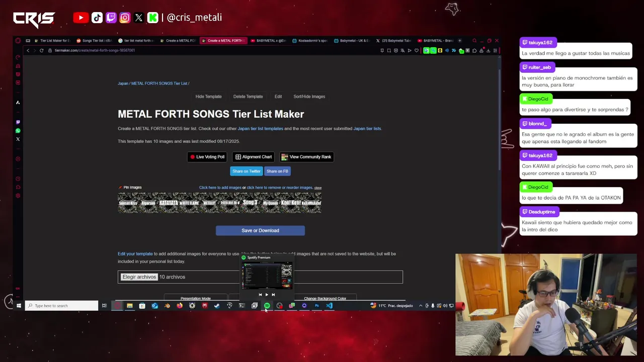Open Firefox from the taskbar

pyautogui.click(x=180, y=306)
